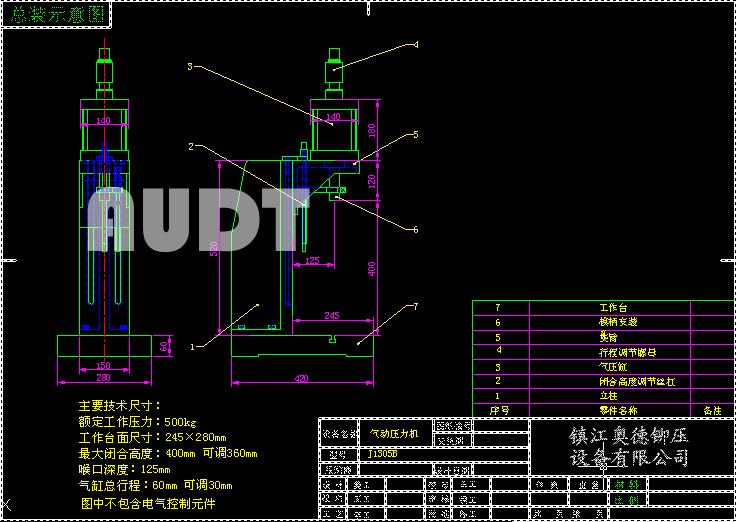Click callout number 1 leader label

coord(192,346)
